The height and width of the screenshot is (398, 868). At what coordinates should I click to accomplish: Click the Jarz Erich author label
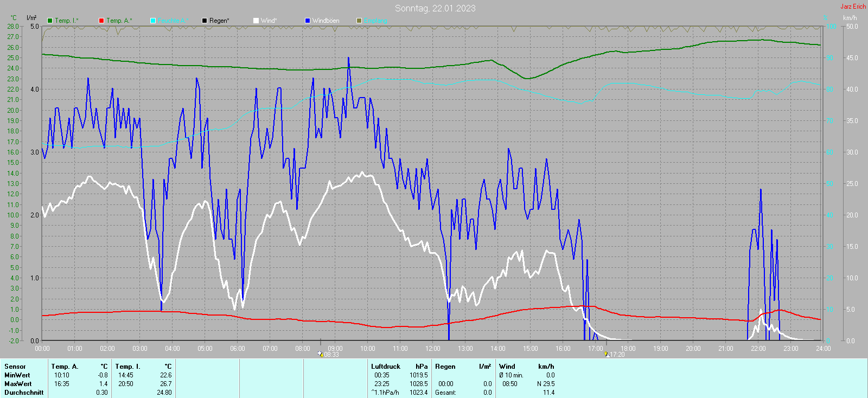(853, 7)
